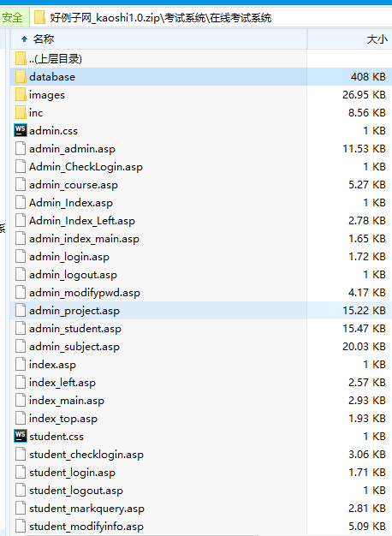The image size is (392, 536).
Task: Select the student_markquery.asp file
Action: coord(201,509)
